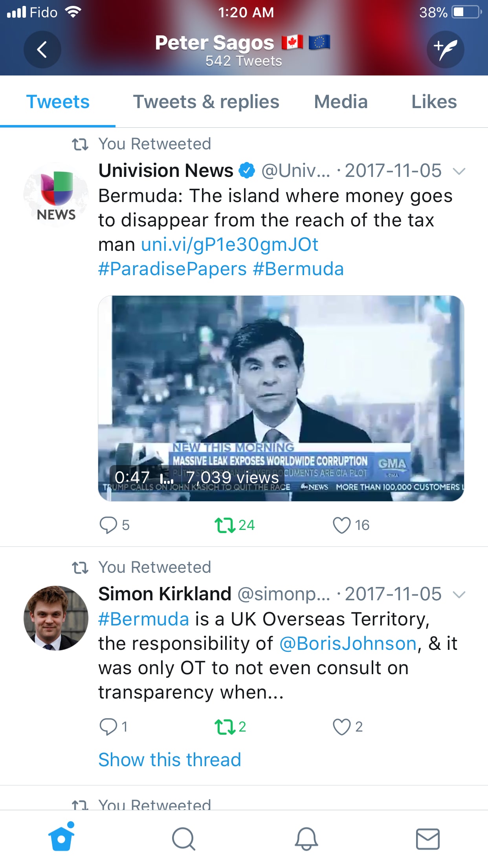
Task: Open the #ParadisePapers hashtag
Action: pyautogui.click(x=172, y=269)
